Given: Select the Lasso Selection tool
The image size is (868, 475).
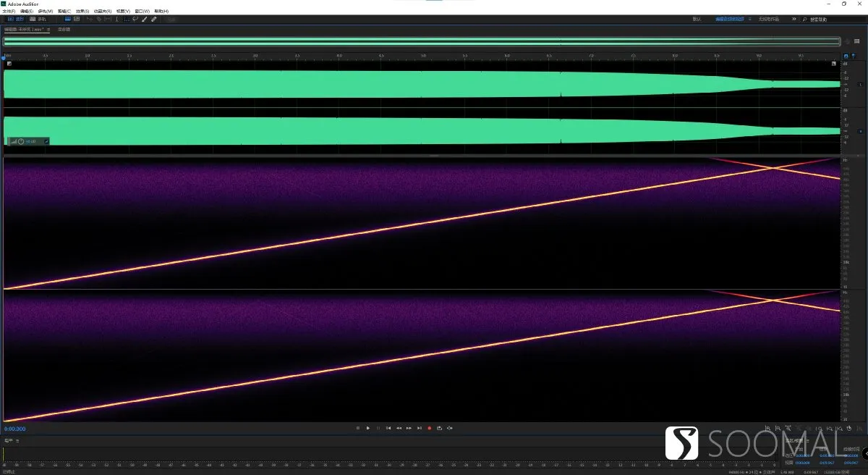Looking at the screenshot, I should (x=135, y=20).
